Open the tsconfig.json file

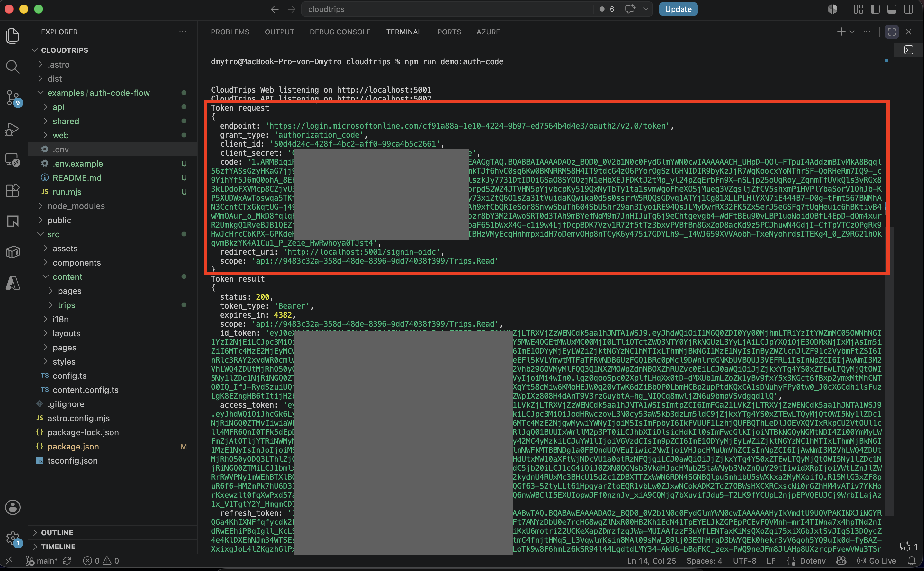tap(113, 461)
